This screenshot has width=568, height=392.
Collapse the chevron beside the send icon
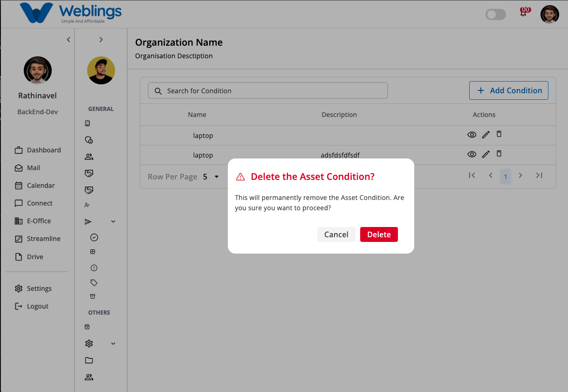pyautogui.click(x=113, y=222)
